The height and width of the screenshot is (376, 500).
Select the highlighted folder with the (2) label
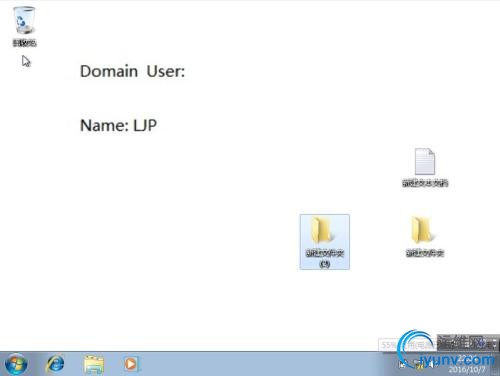325,242
